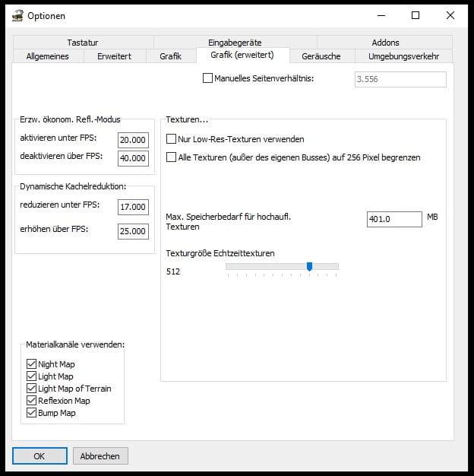
Task: Select the Grafik tab
Action: (170, 56)
